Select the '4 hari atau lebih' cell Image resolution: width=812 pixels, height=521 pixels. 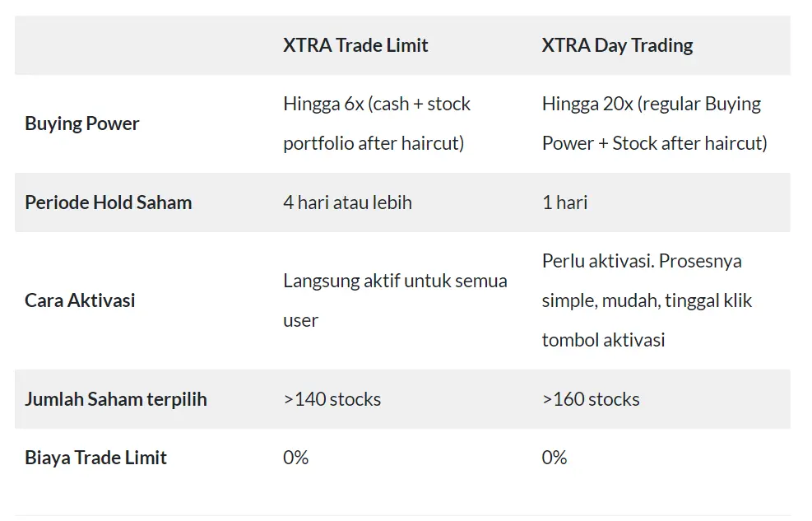pos(347,202)
